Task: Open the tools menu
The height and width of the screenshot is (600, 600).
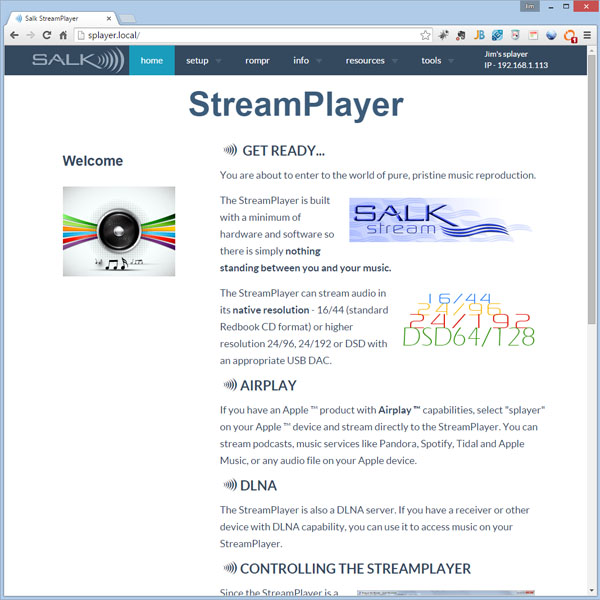Action: tap(431, 60)
